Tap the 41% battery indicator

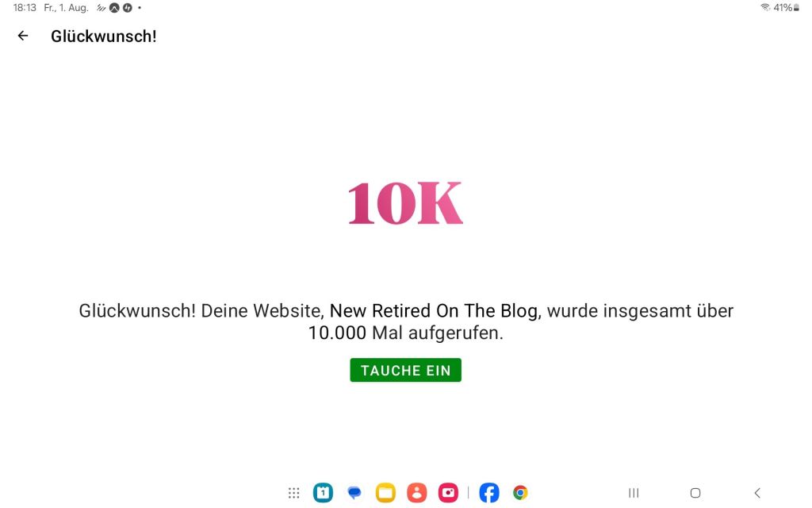[x=786, y=7]
